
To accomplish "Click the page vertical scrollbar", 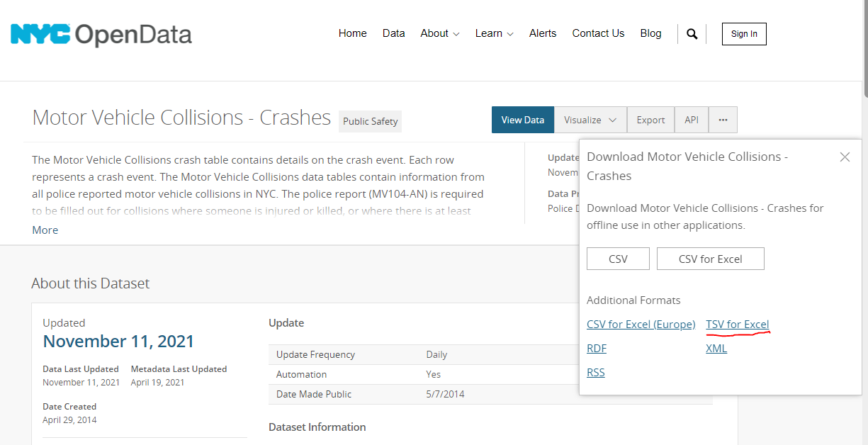I will [x=864, y=48].
